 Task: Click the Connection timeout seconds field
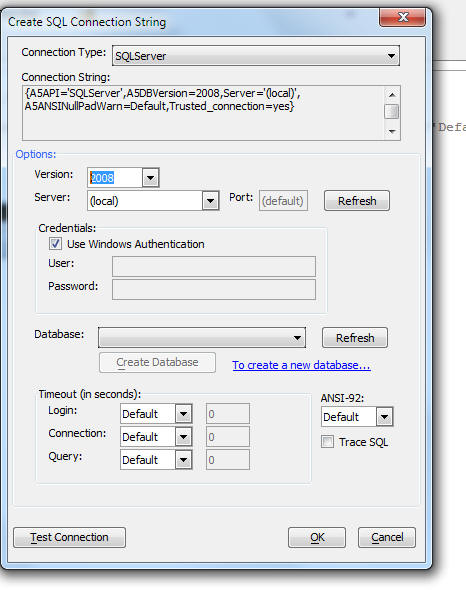pos(228,437)
